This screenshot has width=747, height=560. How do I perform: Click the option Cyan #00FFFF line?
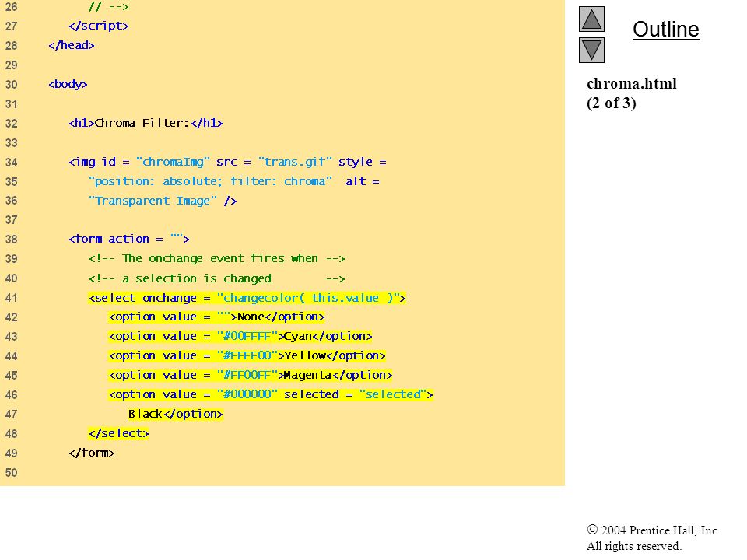click(240, 337)
